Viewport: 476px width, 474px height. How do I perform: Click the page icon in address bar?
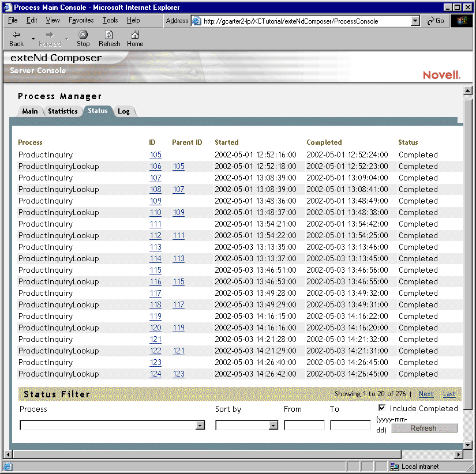[197, 21]
